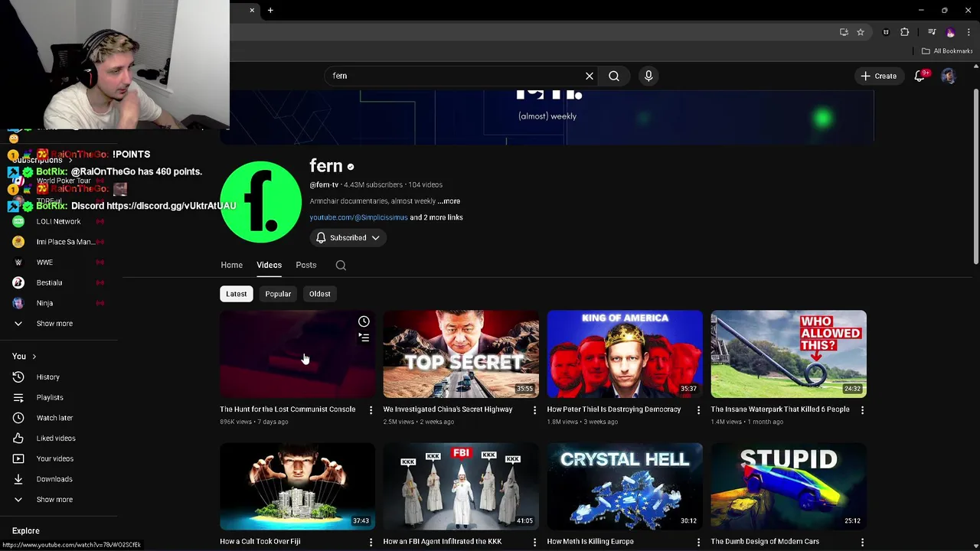The width and height of the screenshot is (980, 551).
Task: Open options menu for Cult Took Over Fiji
Action: tap(371, 542)
